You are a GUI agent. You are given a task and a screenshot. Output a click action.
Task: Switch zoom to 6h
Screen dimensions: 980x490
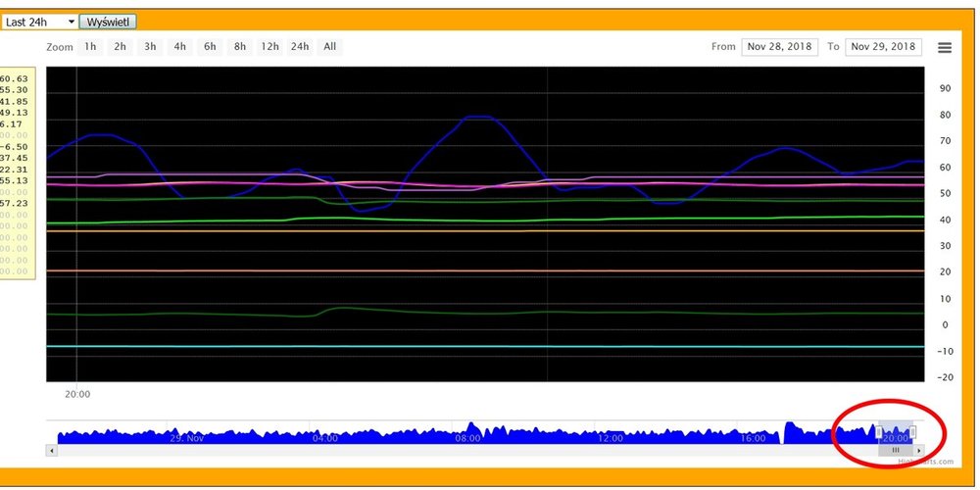pos(210,47)
